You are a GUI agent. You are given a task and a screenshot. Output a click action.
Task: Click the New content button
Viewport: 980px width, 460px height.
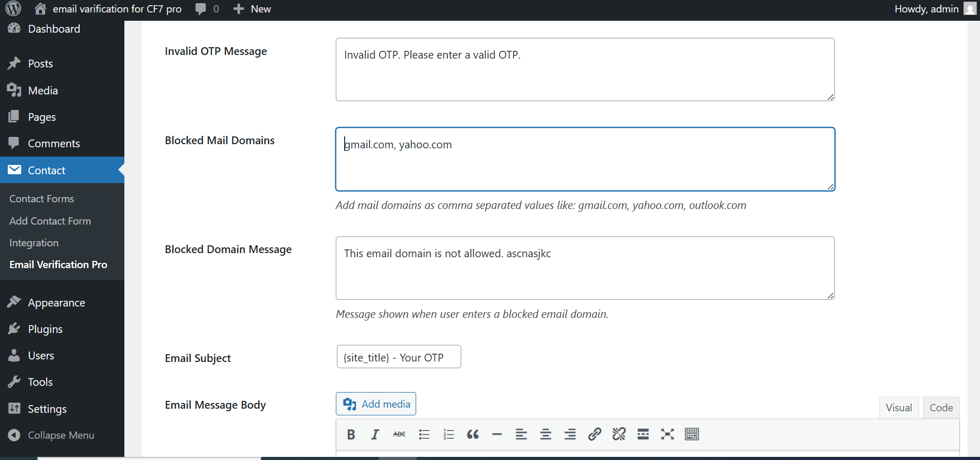(252, 9)
